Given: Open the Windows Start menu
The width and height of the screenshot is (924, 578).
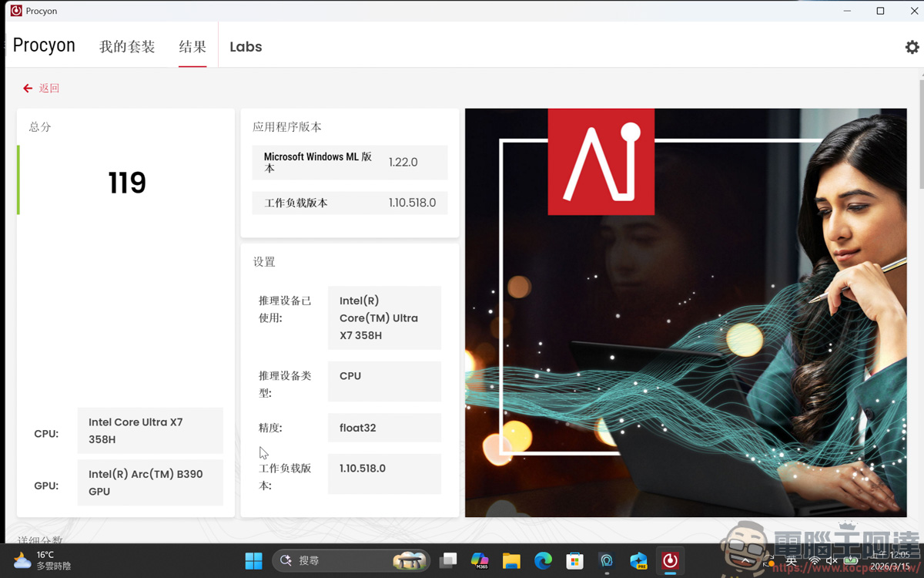Looking at the screenshot, I should pyautogui.click(x=253, y=561).
